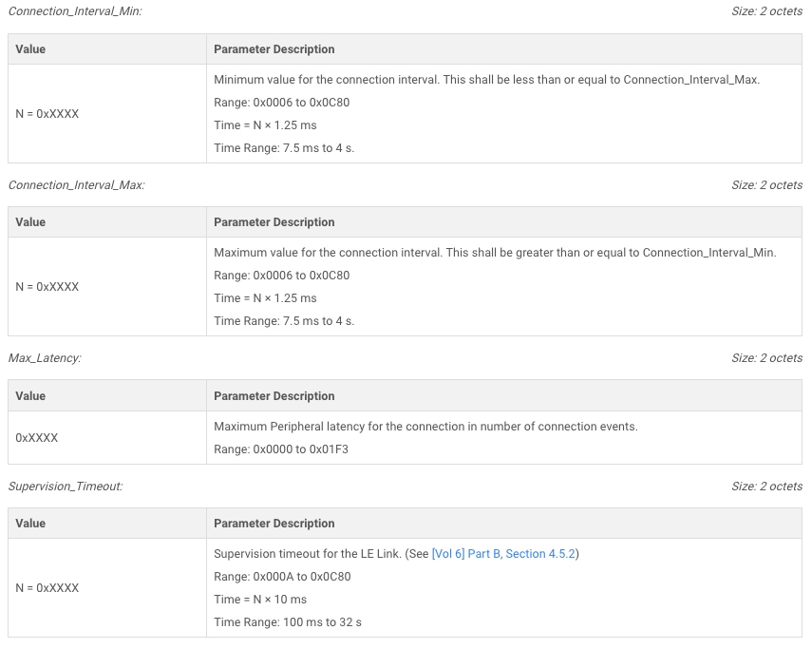This screenshot has height=649, width=812.
Task: Click the Connection_Interval_Min heading
Action: [75, 11]
